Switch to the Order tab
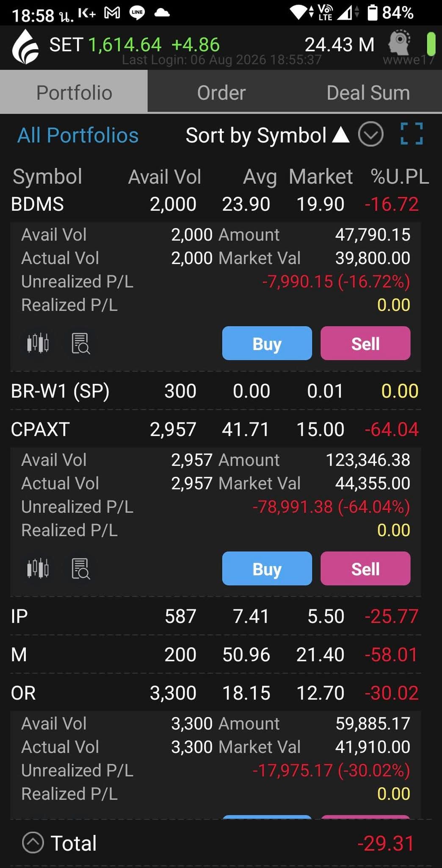 (221, 92)
